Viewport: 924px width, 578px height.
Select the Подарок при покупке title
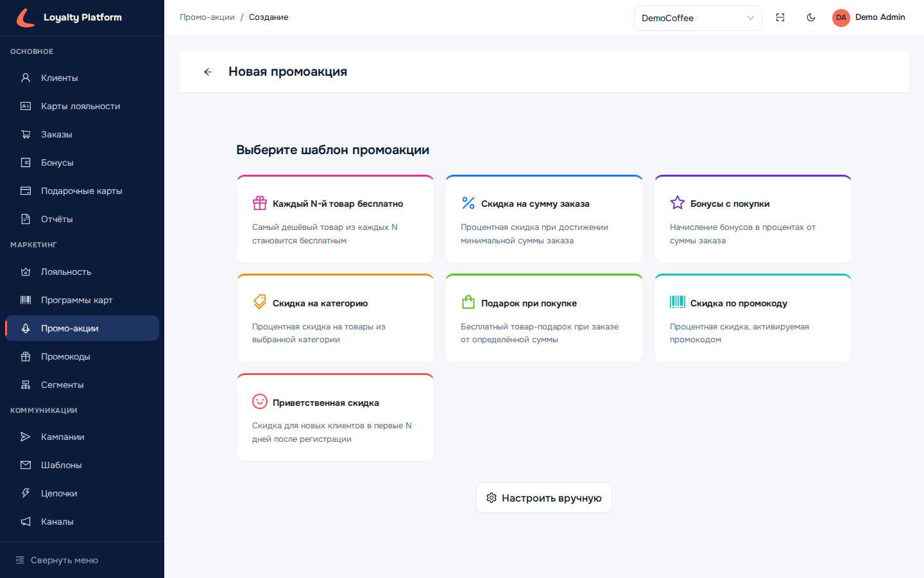[x=529, y=303]
